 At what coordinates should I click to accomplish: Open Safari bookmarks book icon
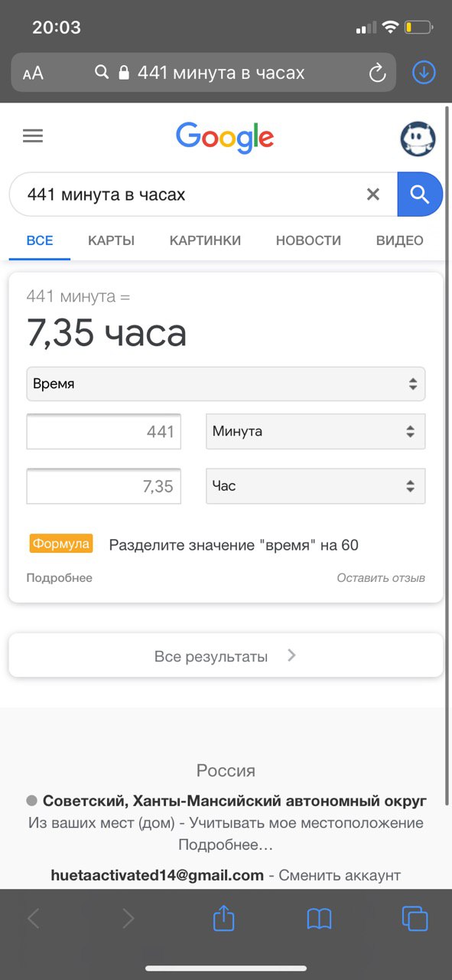(319, 919)
